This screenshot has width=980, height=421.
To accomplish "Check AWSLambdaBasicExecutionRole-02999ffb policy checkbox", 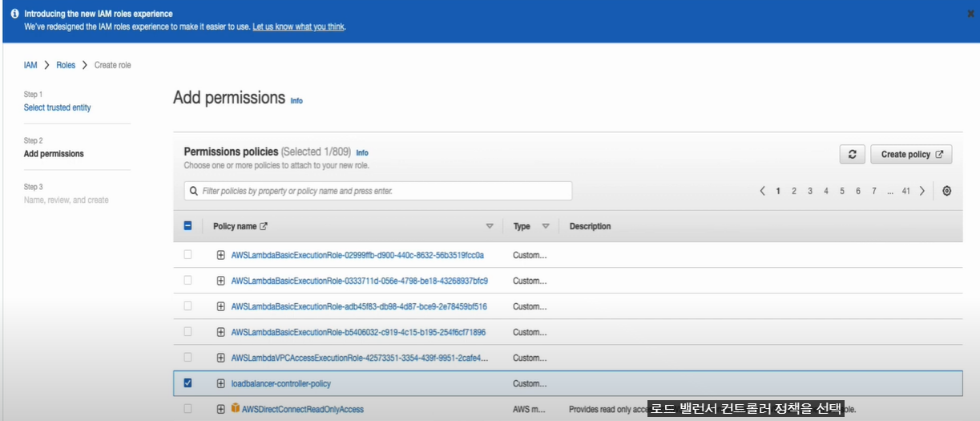I will tap(188, 254).
